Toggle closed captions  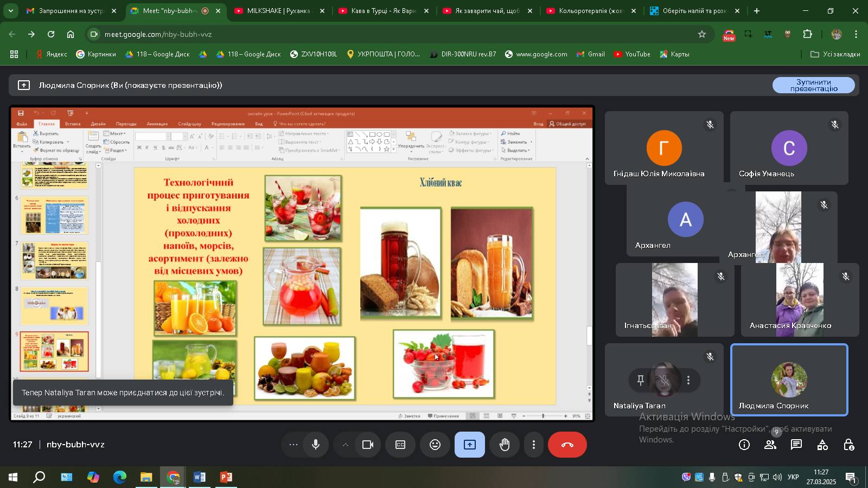pos(400,445)
